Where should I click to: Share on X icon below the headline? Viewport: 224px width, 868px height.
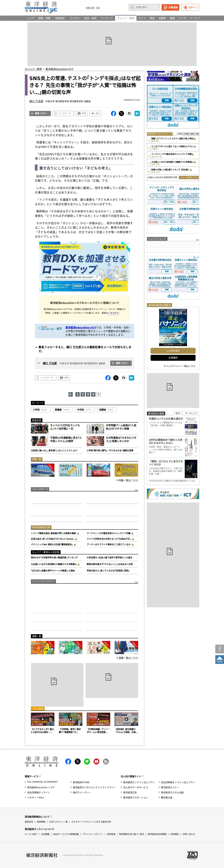pyautogui.click(x=121, y=113)
